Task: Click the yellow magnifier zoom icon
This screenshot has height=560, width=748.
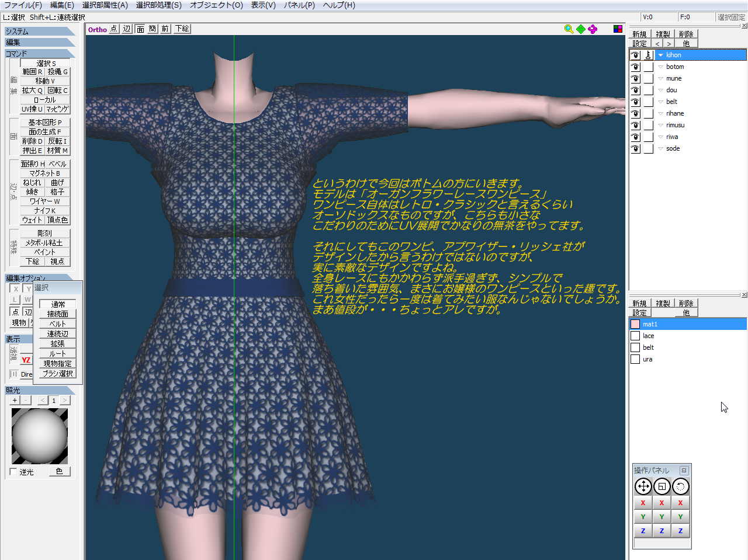Action: pyautogui.click(x=569, y=29)
